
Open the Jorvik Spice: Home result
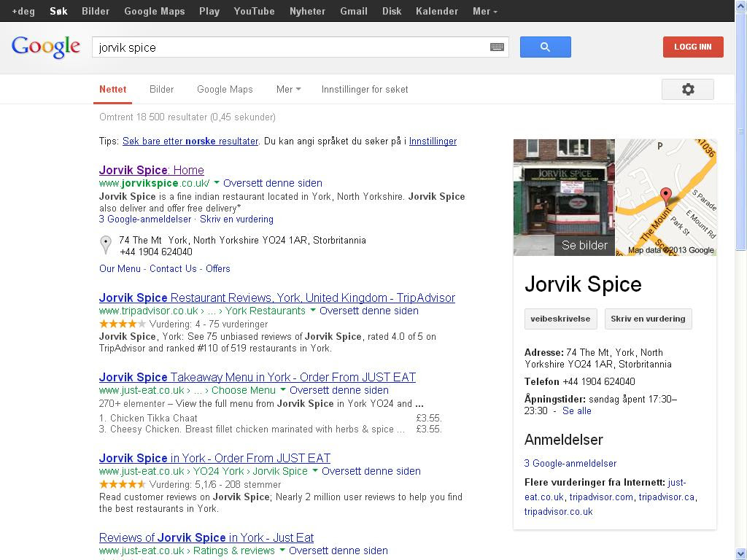tap(152, 170)
